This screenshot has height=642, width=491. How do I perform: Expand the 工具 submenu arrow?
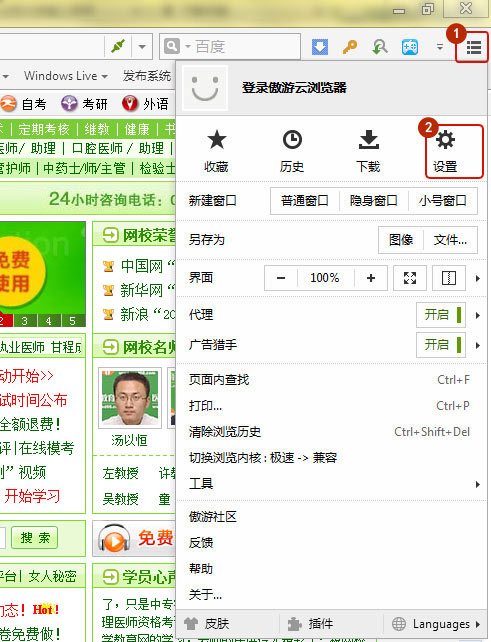(x=477, y=484)
